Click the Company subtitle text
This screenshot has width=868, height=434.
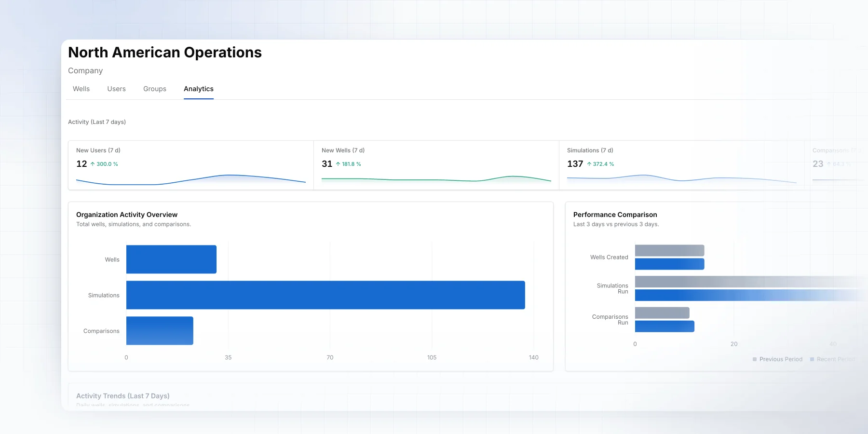click(85, 70)
